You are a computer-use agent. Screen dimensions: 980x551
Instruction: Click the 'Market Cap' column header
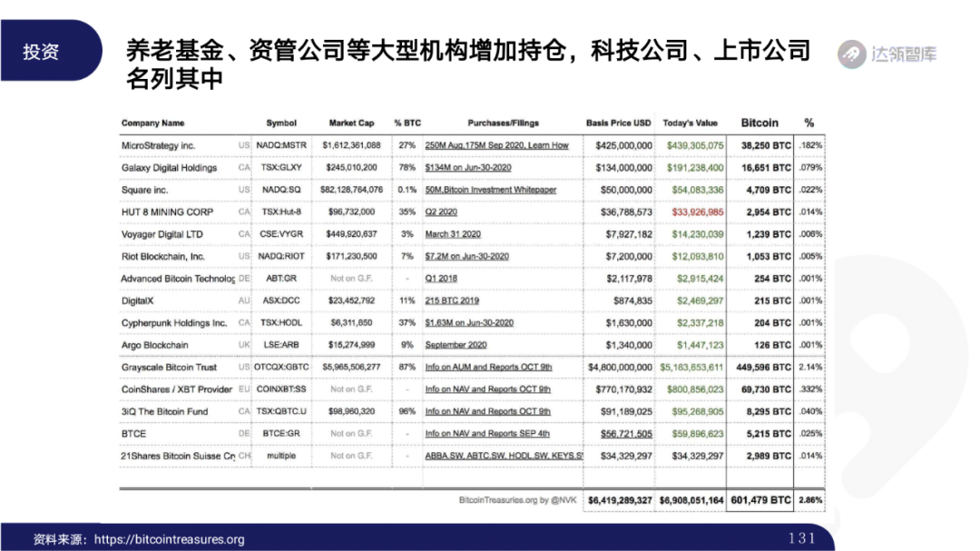tap(352, 123)
